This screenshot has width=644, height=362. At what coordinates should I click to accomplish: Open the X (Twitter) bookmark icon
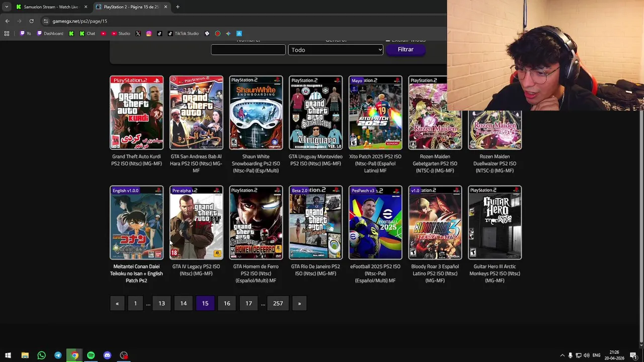[x=138, y=34]
